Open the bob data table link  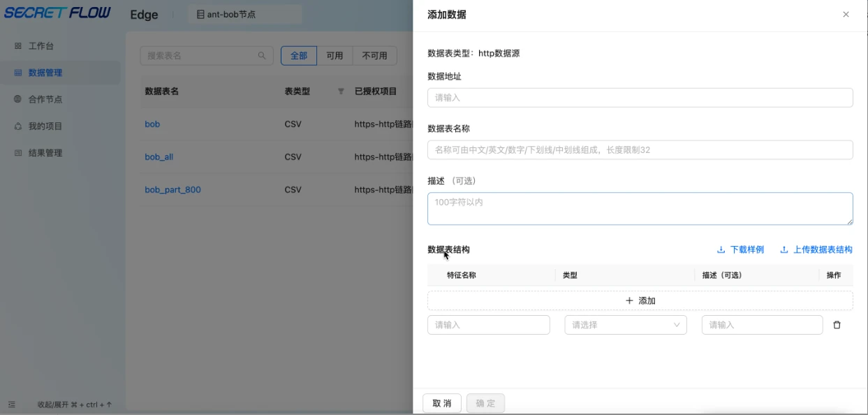(152, 124)
